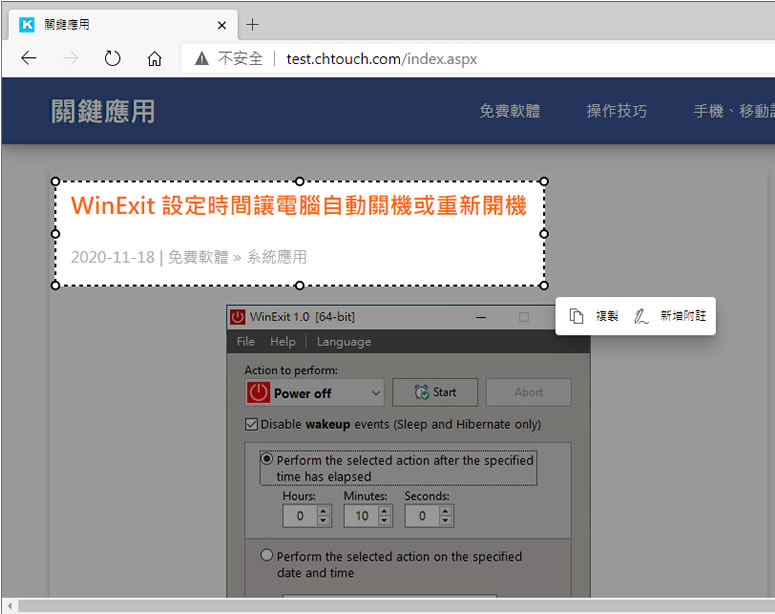Increase Hours with up spinner arrow
The image size is (775, 614).
323,511
